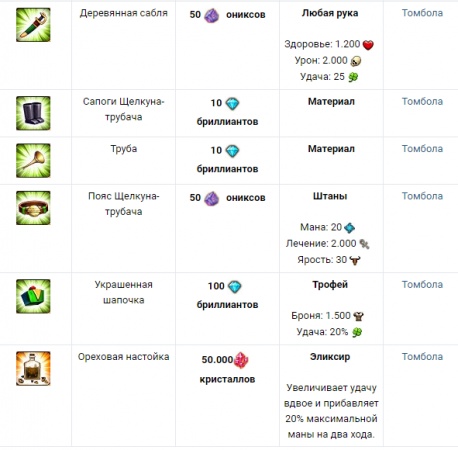Screen dimensions: 458x450
Task: Open the Томбола link in the Деревянная сабля row
Action: [x=422, y=13]
